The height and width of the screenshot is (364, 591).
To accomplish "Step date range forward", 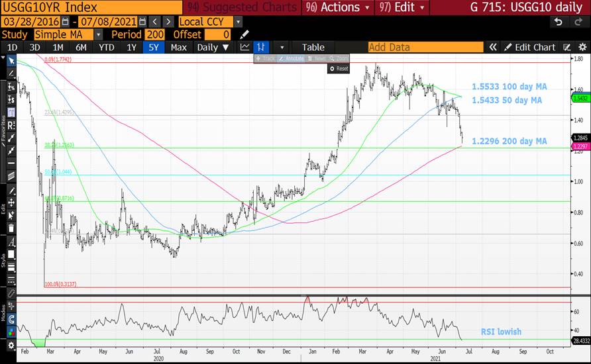I will click(168, 22).
